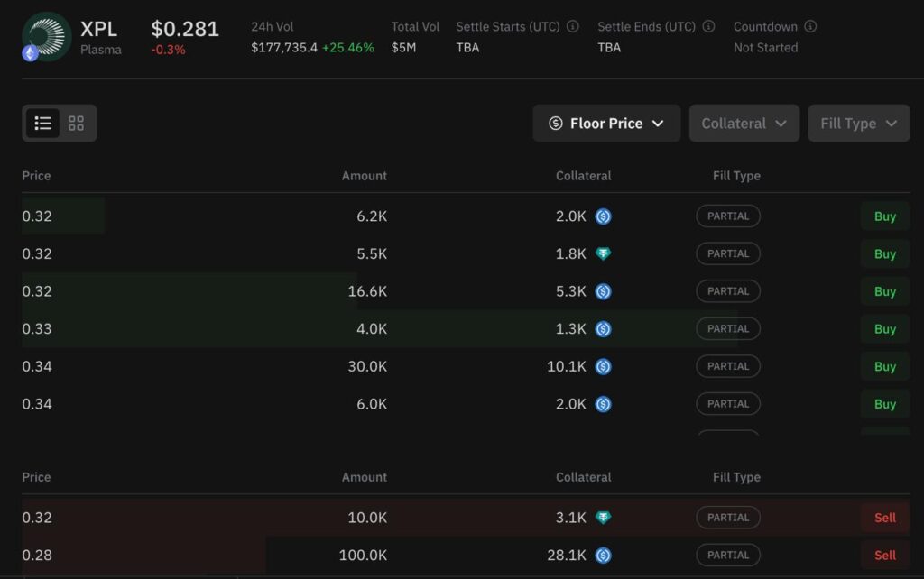Open the Fill Type filter dropdown

pos(858,123)
